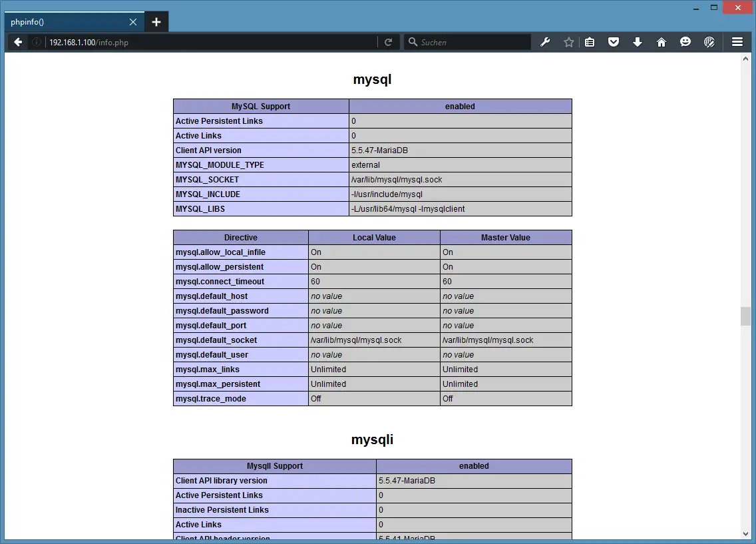
Task: Select mysql.allow_persistent directive
Action: point(220,267)
